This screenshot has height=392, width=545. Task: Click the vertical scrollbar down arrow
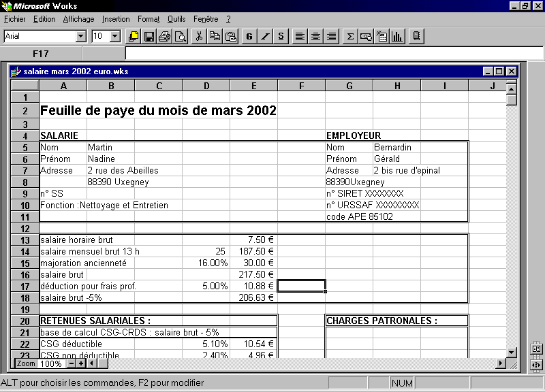click(x=512, y=352)
